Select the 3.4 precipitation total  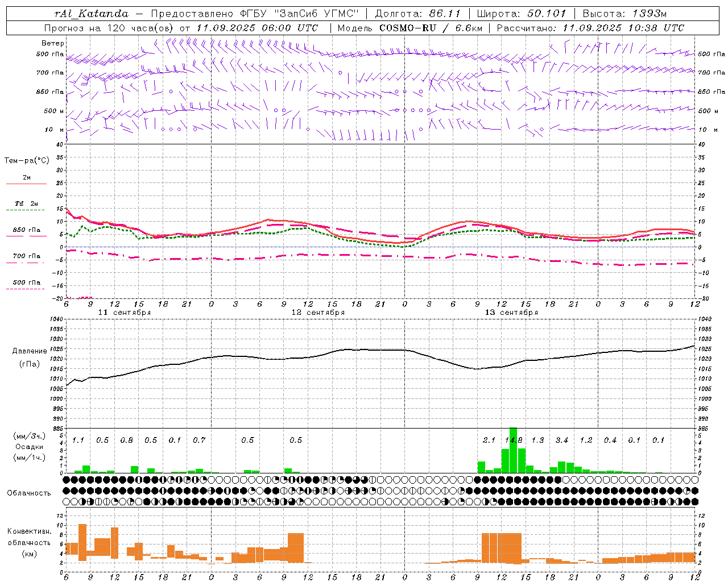coord(562,440)
